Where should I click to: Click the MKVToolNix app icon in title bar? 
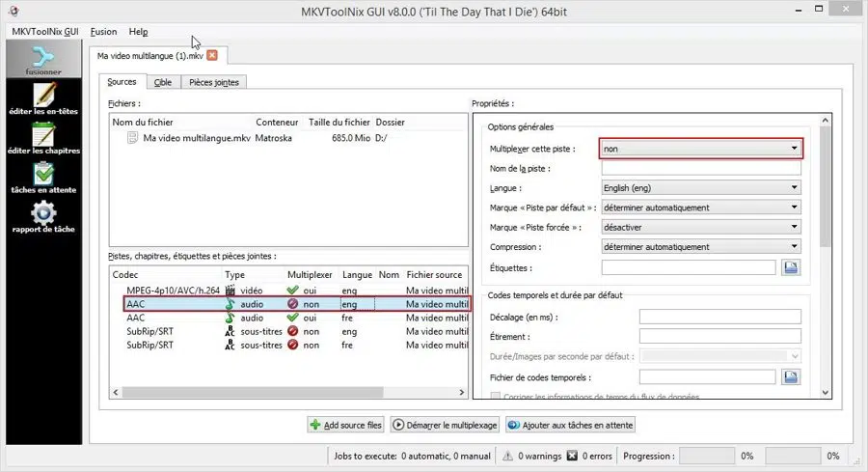14,11
